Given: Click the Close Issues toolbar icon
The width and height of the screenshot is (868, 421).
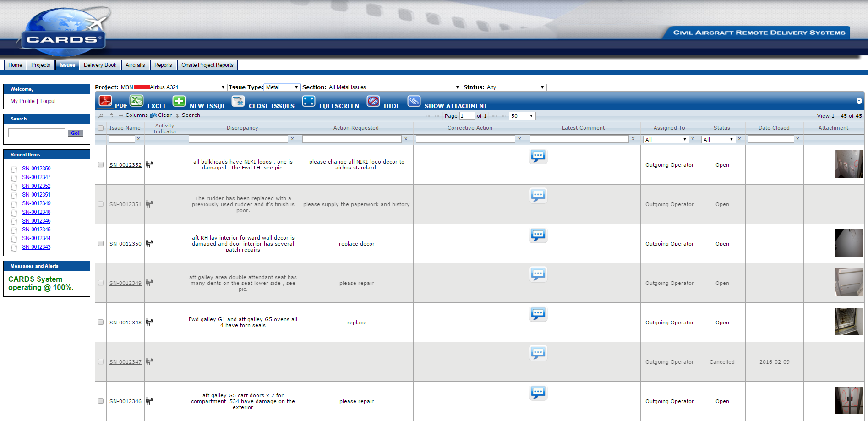Looking at the screenshot, I should [x=238, y=101].
